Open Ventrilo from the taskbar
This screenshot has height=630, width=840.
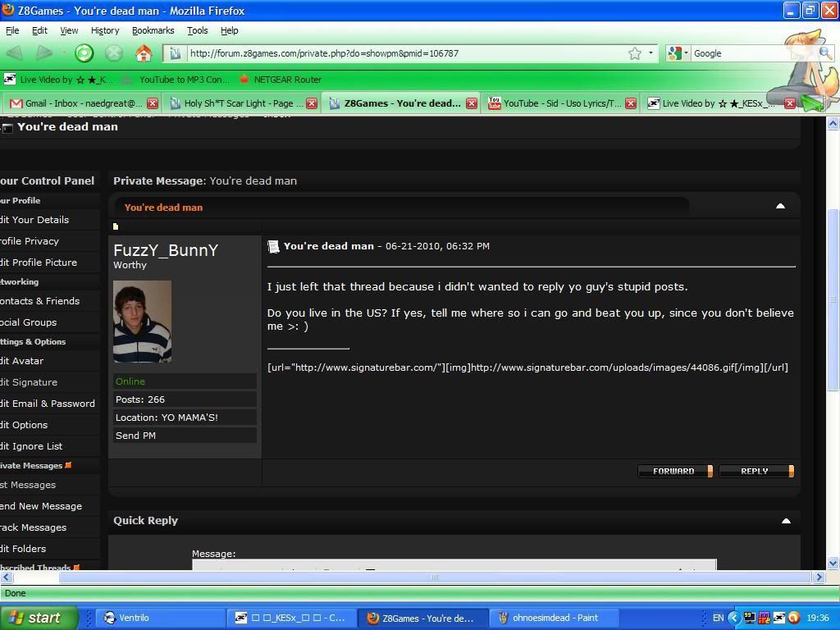[x=134, y=618]
